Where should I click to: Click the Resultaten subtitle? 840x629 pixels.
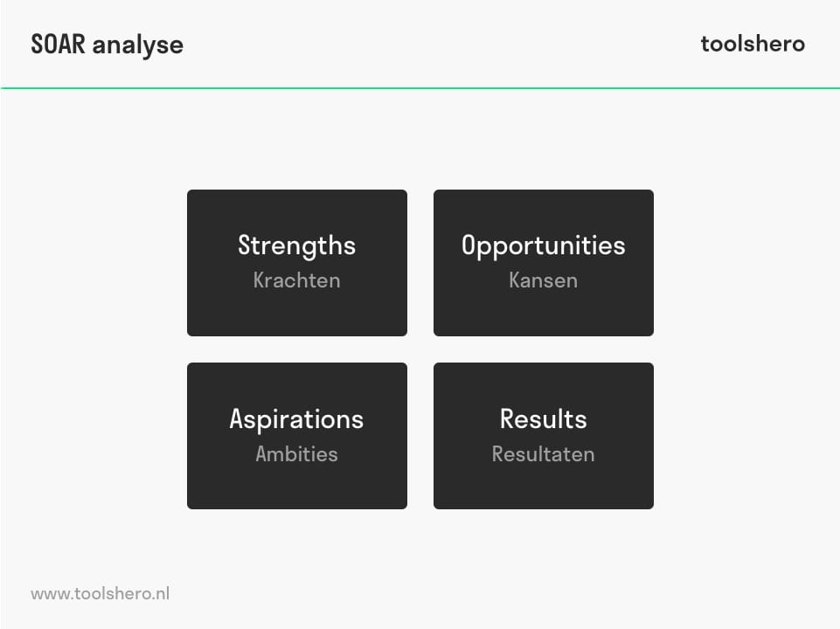[543, 454]
